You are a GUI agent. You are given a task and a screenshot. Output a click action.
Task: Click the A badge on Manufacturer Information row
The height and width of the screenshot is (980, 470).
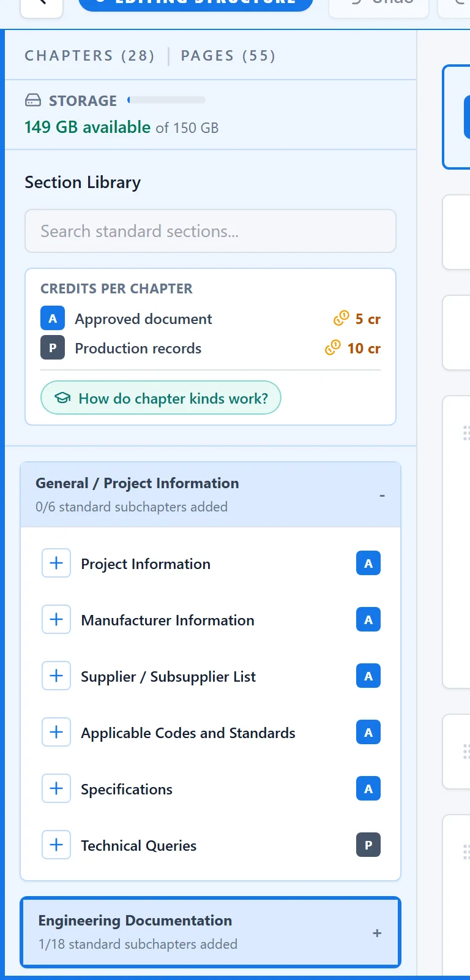(368, 620)
